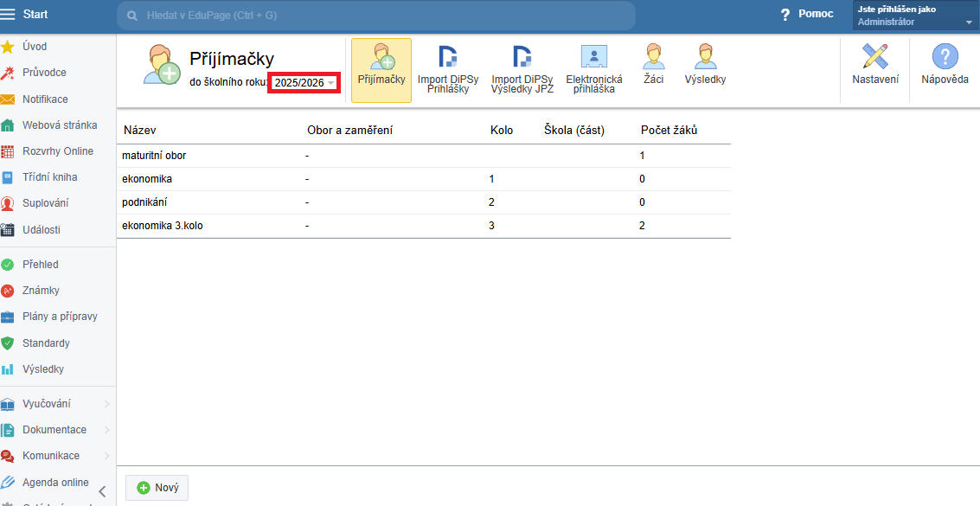Click the Notifikace envelope icon
This screenshot has height=506, width=980.
pos(8,99)
